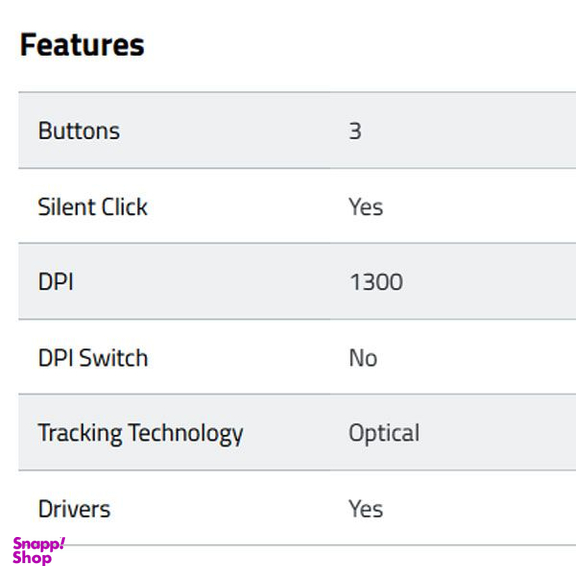Click the Drivers Yes value

click(x=366, y=509)
